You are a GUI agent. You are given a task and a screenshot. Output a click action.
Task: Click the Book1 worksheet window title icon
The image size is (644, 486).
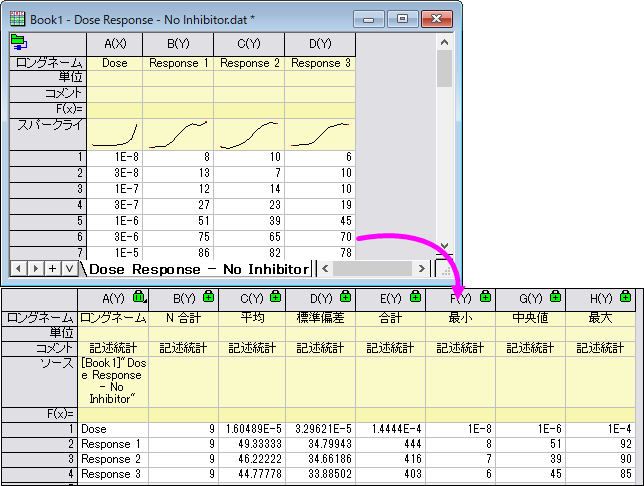point(17,19)
